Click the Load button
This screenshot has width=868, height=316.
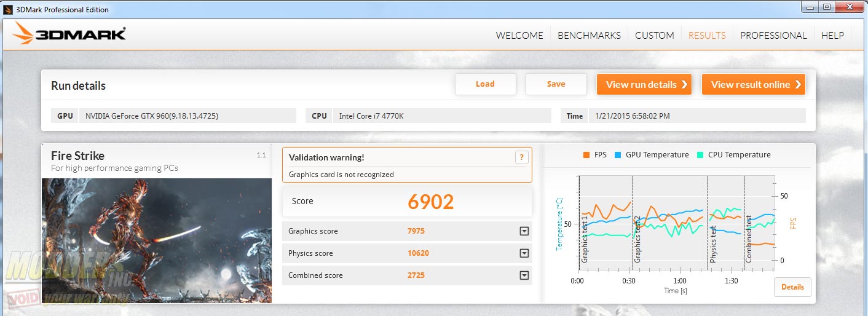[x=485, y=84]
